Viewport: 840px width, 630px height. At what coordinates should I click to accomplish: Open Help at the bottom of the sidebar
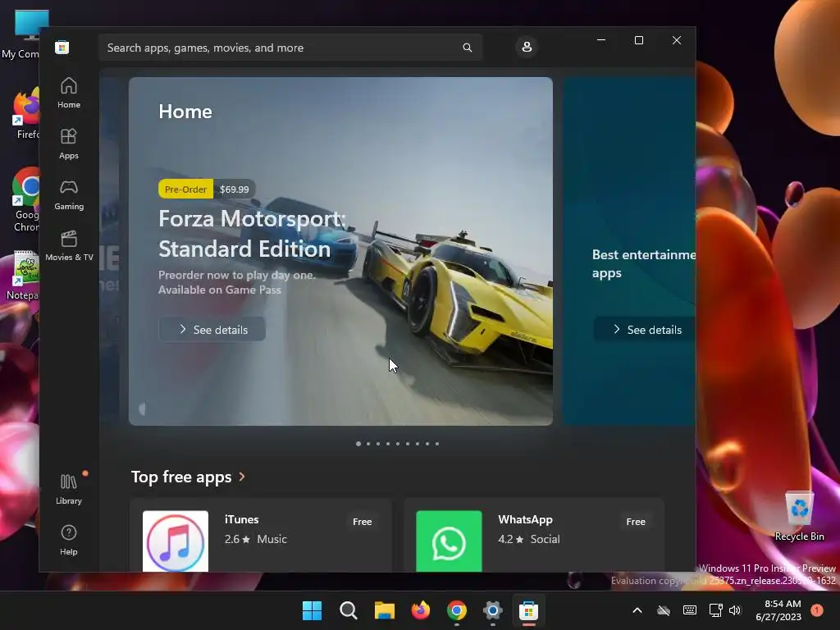point(69,540)
